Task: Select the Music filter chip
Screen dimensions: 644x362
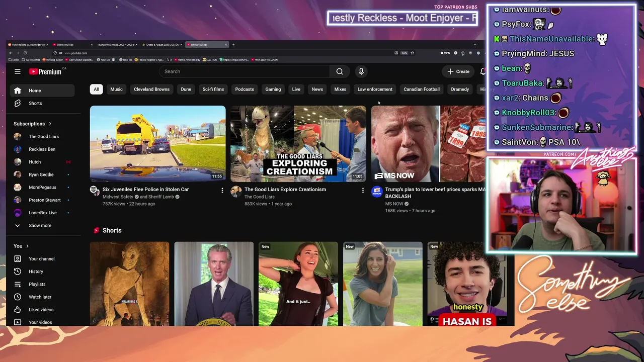Action: (116, 89)
